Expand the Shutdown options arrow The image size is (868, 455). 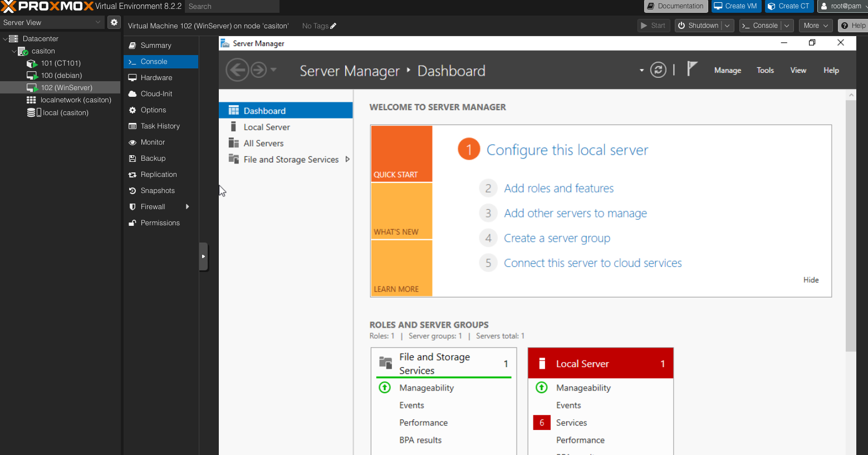[x=727, y=26]
